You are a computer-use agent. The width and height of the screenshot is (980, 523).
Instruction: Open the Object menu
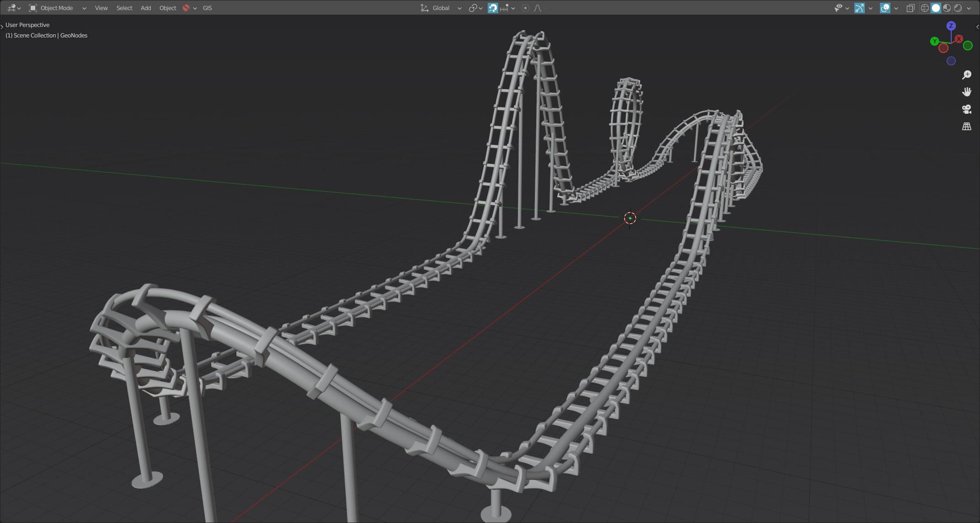pos(167,8)
